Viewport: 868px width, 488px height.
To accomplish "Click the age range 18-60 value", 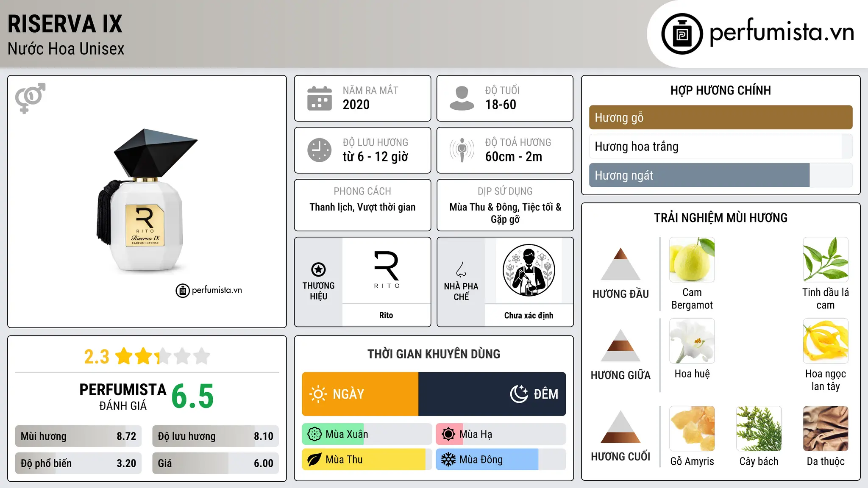I will click(501, 105).
